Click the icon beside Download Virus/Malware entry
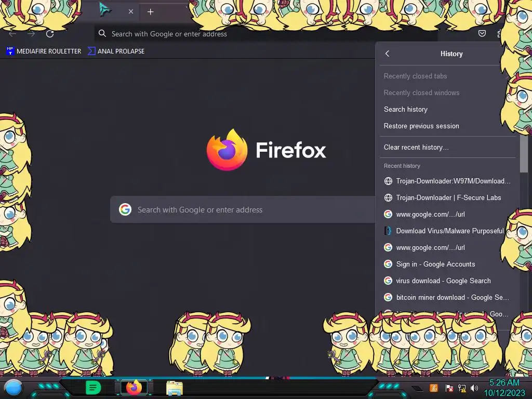This screenshot has height=399, width=532. tap(388, 231)
